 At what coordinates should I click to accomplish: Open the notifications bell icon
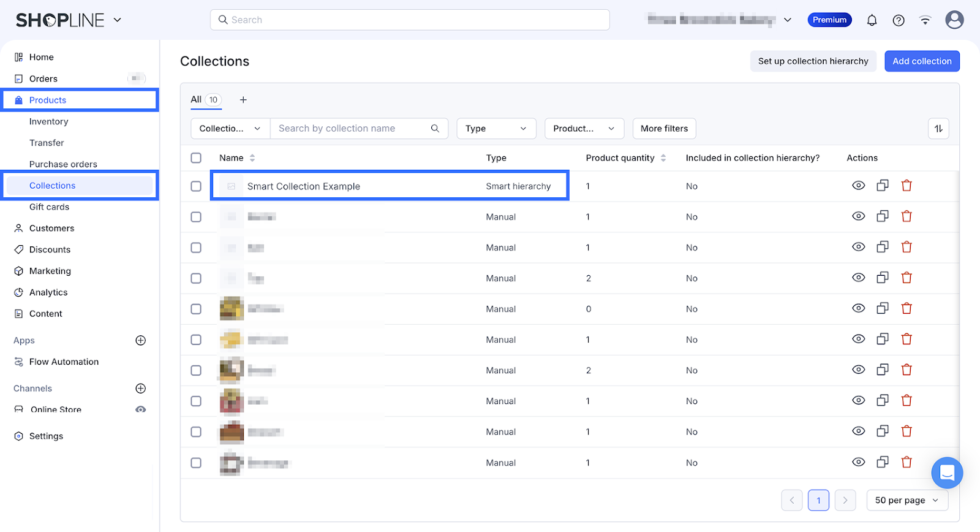[x=872, y=20]
